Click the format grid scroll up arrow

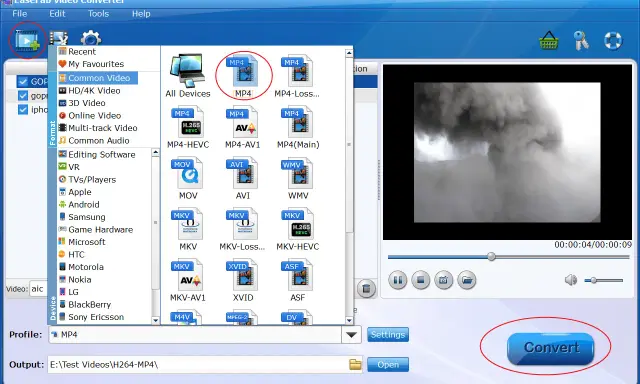349,53
